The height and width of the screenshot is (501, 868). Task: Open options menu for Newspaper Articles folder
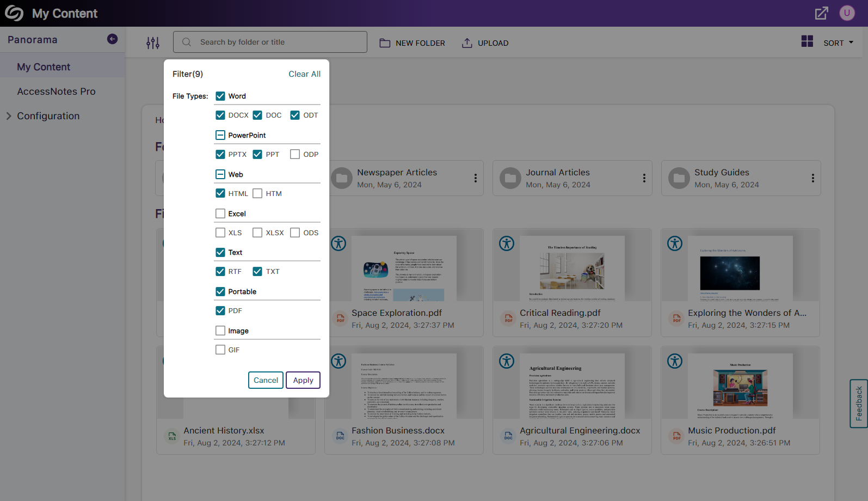pos(475,178)
